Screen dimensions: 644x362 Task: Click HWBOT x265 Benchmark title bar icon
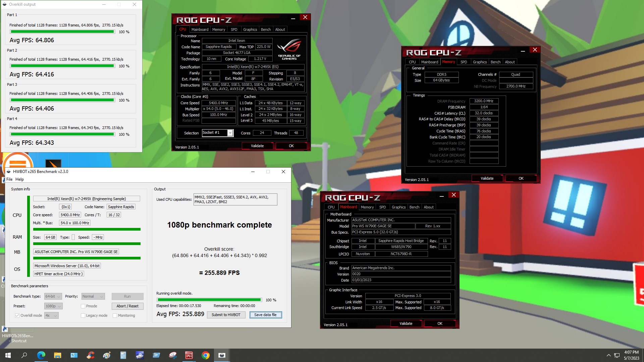click(9, 172)
